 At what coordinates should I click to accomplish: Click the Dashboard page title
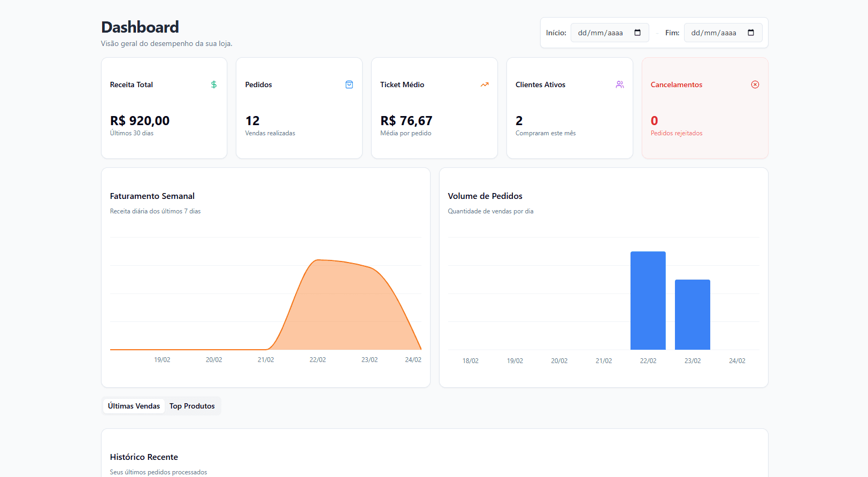[140, 27]
